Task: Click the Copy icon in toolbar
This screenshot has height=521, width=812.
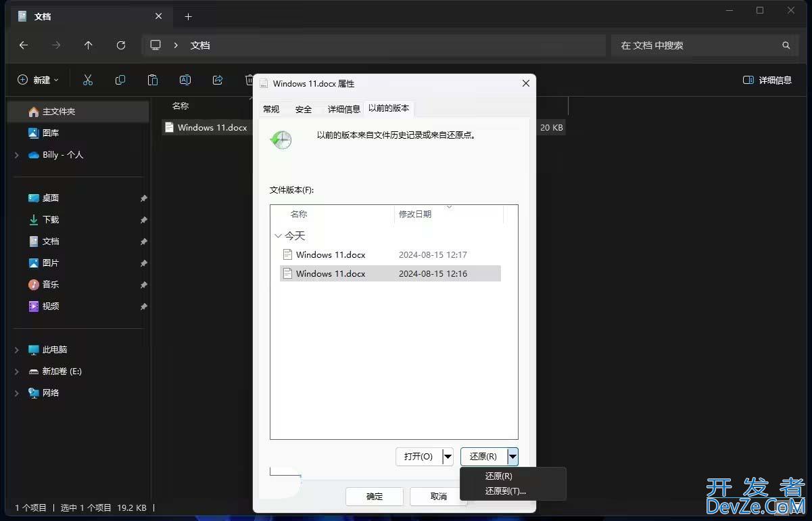Action: coord(120,80)
